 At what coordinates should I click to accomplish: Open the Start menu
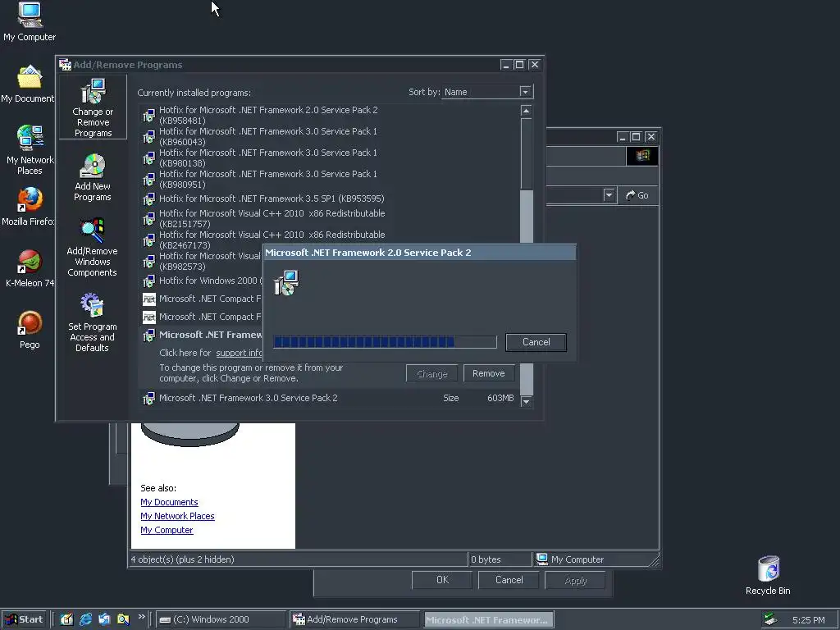point(24,619)
